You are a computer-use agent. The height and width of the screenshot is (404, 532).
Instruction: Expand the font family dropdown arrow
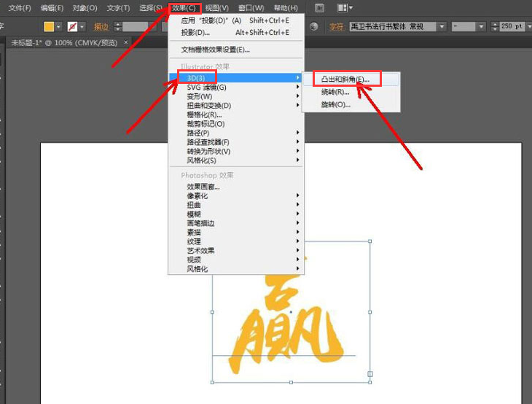tap(442, 26)
